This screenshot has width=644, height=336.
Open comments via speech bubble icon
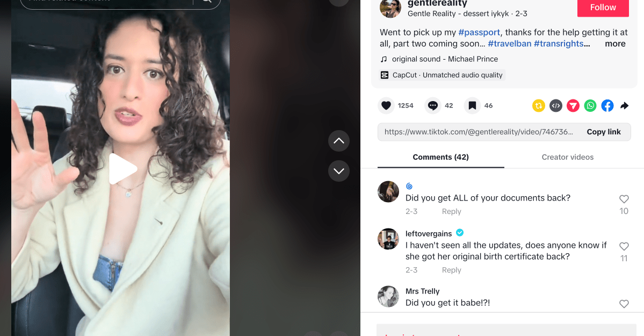point(433,105)
